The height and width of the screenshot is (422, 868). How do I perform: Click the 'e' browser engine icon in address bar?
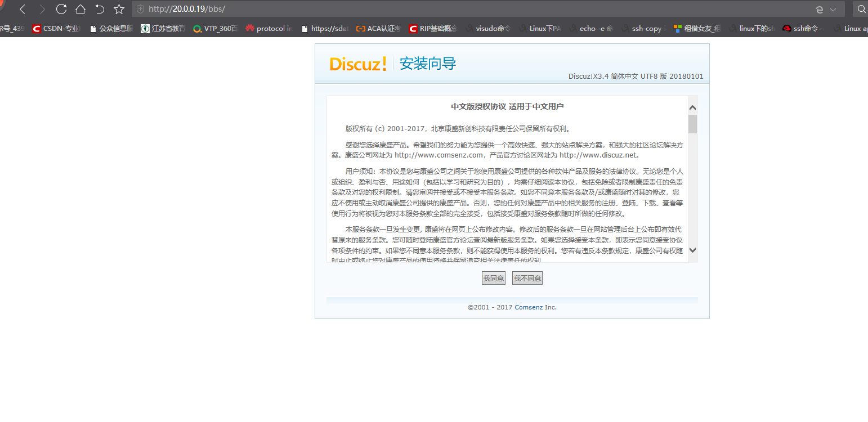coord(819,9)
